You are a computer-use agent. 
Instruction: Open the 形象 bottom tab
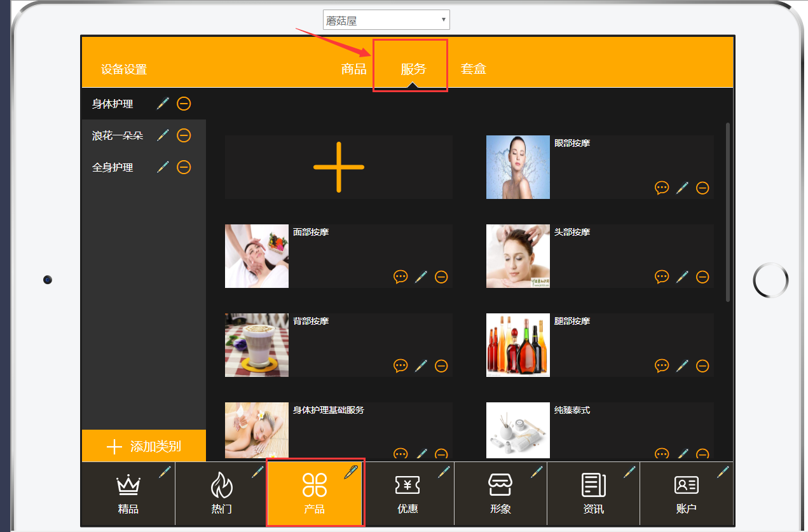click(x=500, y=494)
